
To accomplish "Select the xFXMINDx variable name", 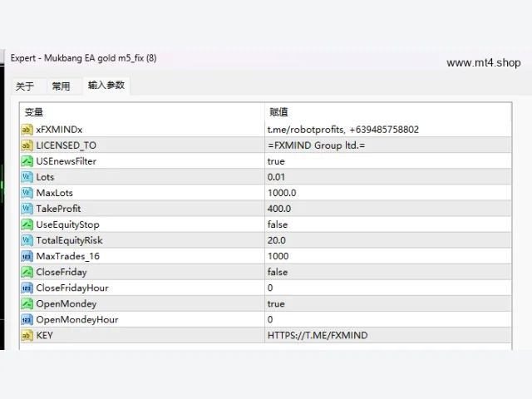I will click(59, 130).
